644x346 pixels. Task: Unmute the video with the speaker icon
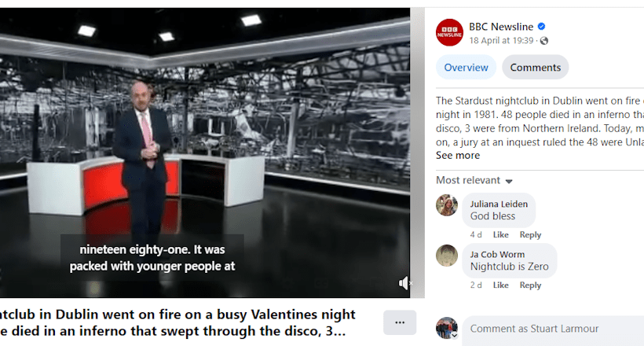[404, 283]
